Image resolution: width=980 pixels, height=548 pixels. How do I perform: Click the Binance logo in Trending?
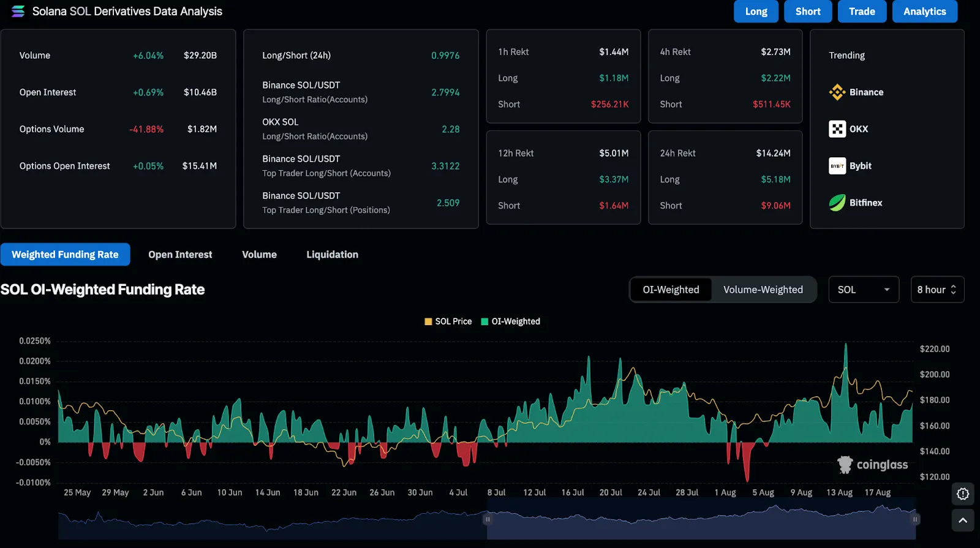tap(837, 92)
